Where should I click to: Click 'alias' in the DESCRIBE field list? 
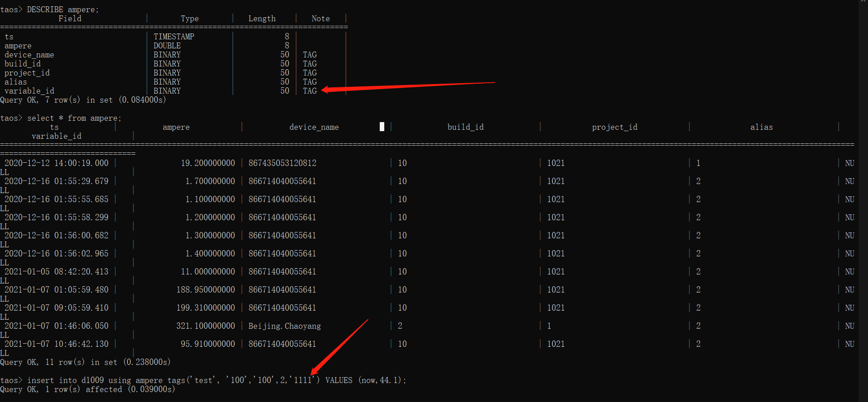16,82
